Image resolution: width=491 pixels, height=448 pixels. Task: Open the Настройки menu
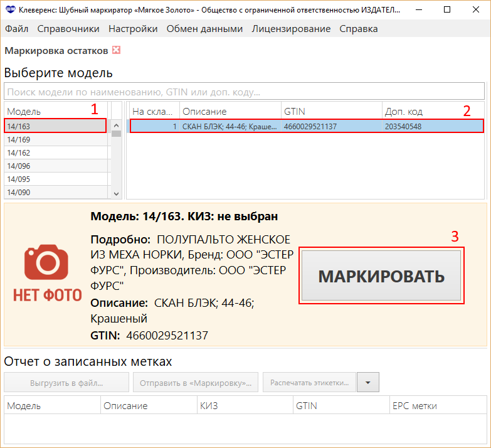pyautogui.click(x=133, y=29)
